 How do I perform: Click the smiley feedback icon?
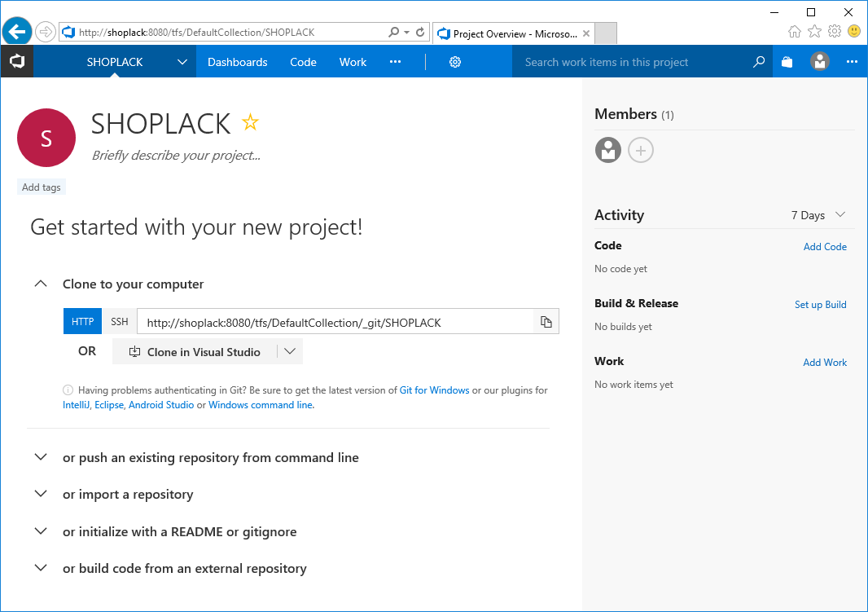(x=854, y=32)
